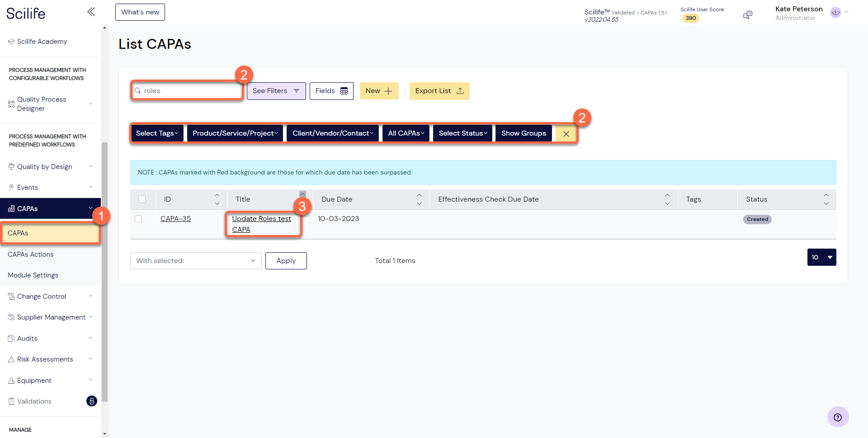Image resolution: width=868 pixels, height=438 pixels.
Task: Open the All CAPAs dropdown
Action: [x=406, y=133]
